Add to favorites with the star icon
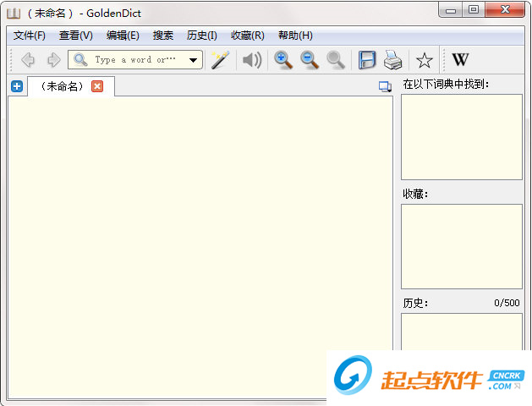Image resolution: width=532 pixels, height=406 pixels. [424, 60]
